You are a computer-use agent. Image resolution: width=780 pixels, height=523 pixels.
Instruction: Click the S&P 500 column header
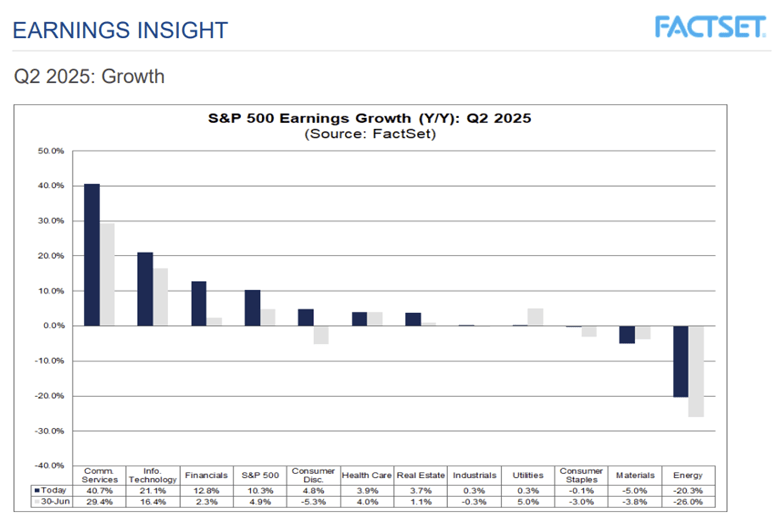(260, 475)
